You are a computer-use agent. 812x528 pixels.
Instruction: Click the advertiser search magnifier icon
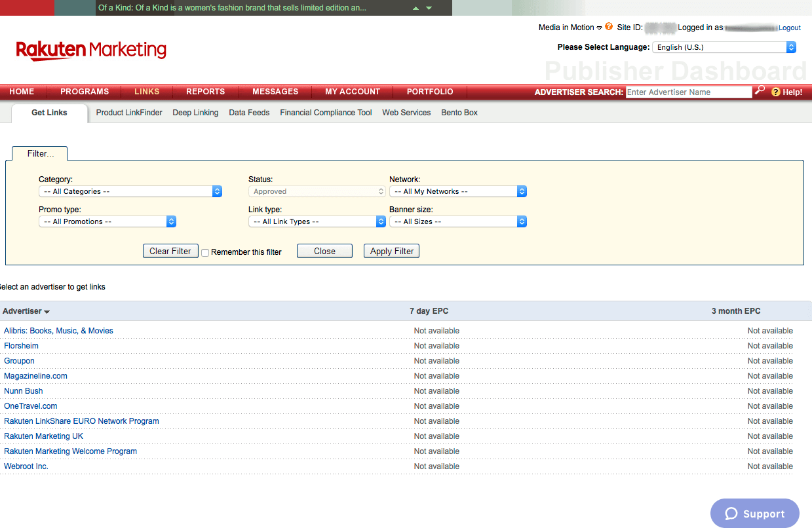click(760, 90)
